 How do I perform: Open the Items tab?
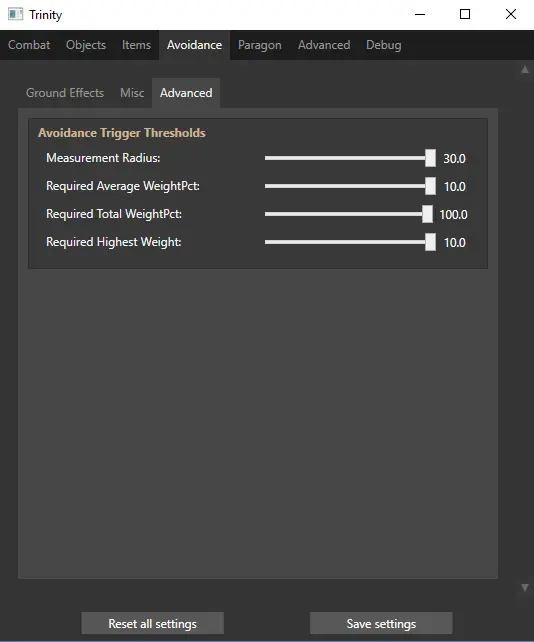pos(136,45)
